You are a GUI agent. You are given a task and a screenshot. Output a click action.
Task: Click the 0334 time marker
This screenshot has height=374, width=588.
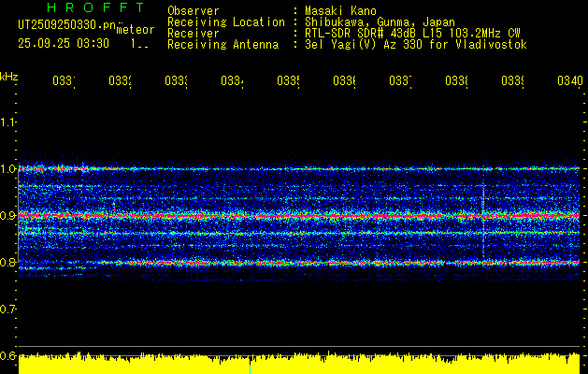pos(232,80)
